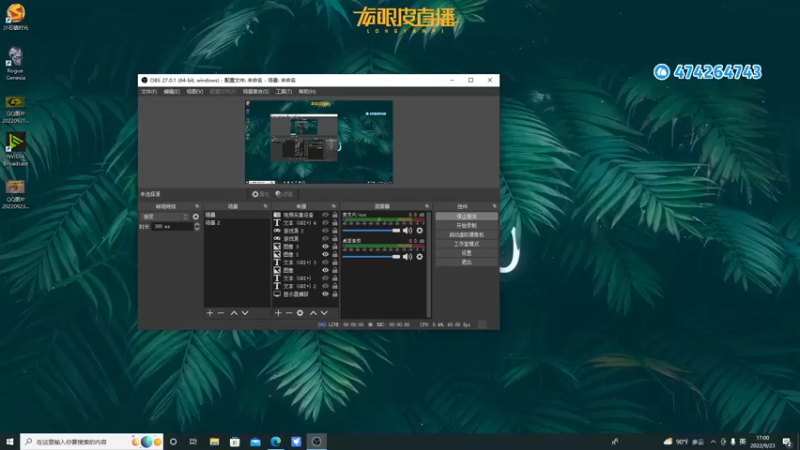Screen dimensions: 800x450
Task: Open Microsoft Edge from the taskbar
Action: 276,441
